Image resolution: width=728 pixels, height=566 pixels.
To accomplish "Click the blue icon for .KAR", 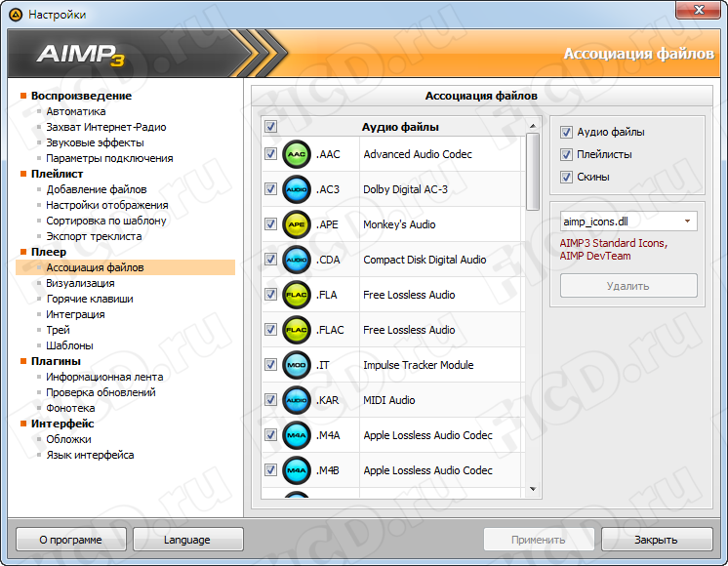I will click(x=297, y=400).
